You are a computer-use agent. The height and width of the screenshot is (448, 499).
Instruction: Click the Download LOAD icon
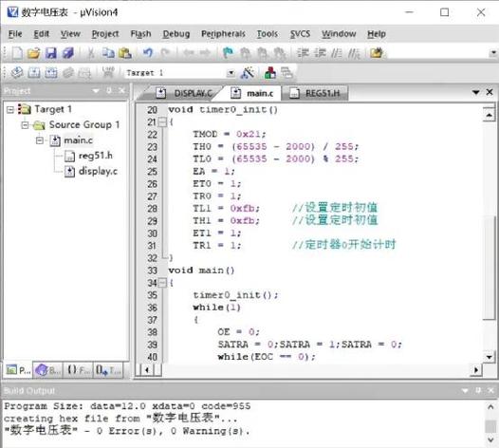(108, 73)
